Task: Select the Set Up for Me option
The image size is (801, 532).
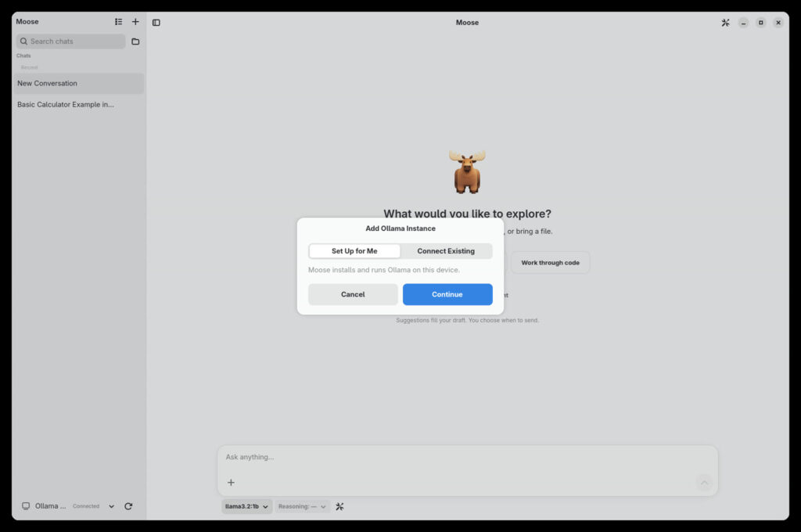Action: point(354,251)
